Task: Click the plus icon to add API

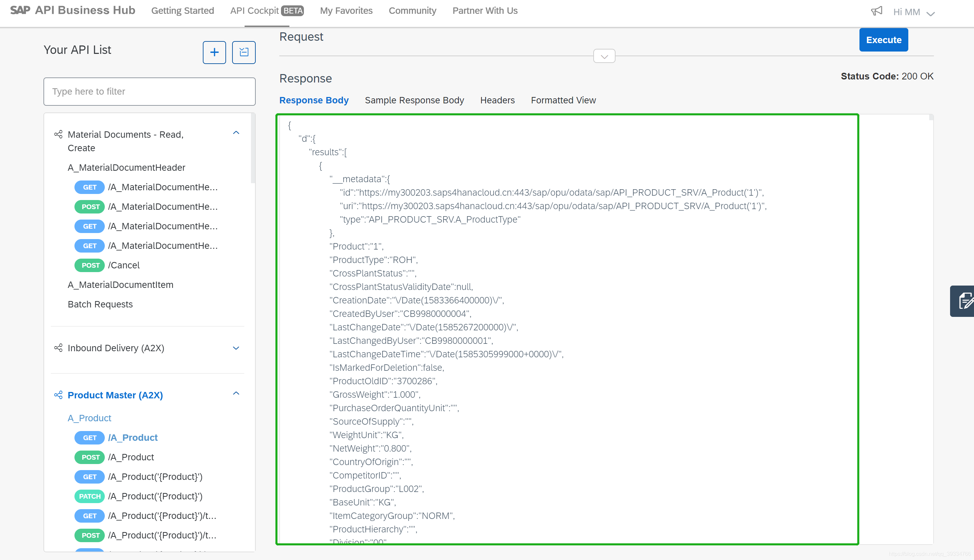Action: tap(214, 52)
